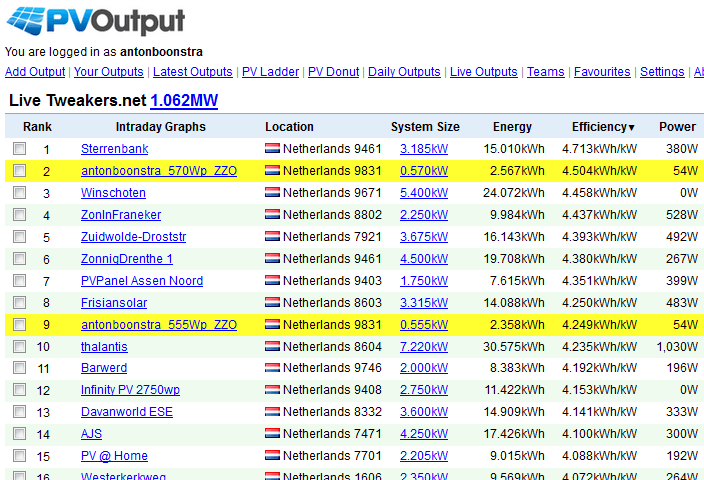Click the 3.185kW system size link
This screenshot has width=704, height=480.
tap(424, 149)
